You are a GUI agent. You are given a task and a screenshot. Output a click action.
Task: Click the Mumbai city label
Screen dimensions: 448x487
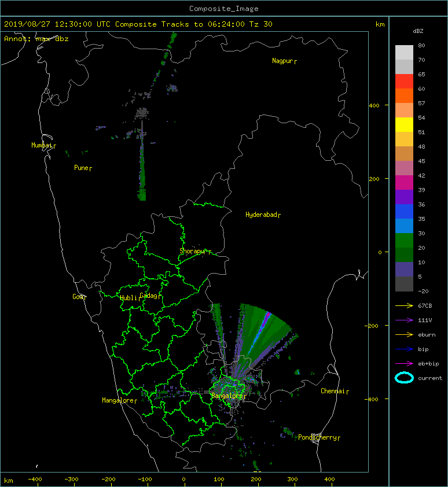(42, 145)
